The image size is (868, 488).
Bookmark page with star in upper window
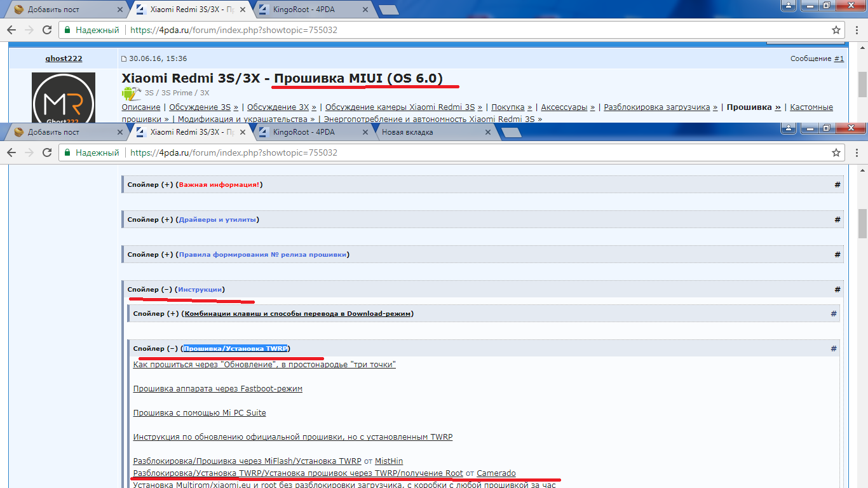tap(836, 30)
